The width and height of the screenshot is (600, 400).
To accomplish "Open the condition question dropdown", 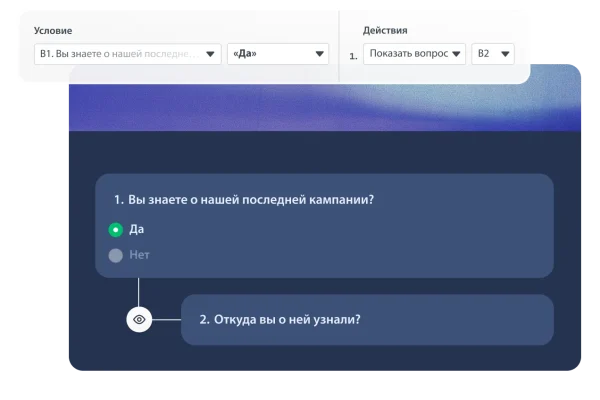I will pyautogui.click(x=127, y=54).
